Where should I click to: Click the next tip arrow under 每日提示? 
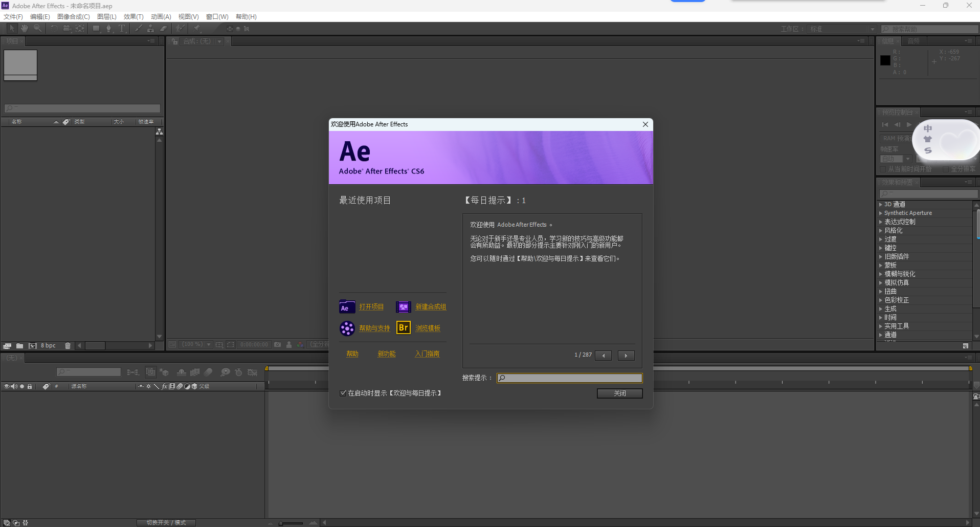(626, 355)
